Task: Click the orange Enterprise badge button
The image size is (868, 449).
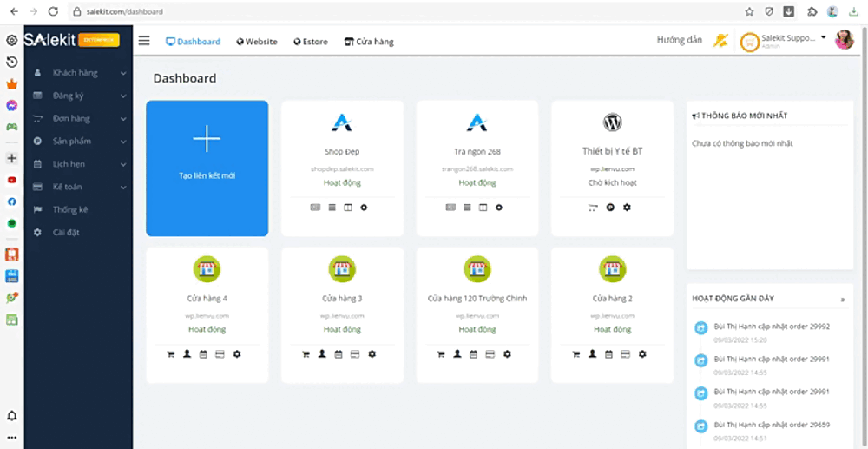Action: [x=99, y=40]
